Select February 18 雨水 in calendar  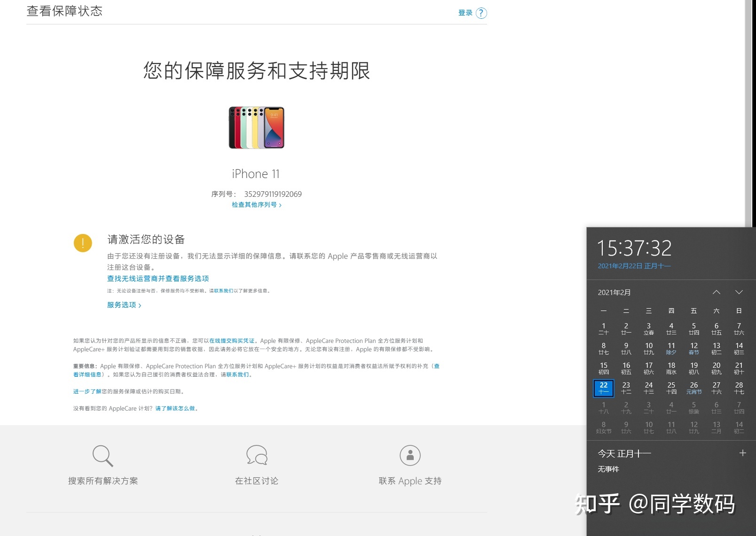coord(671,368)
